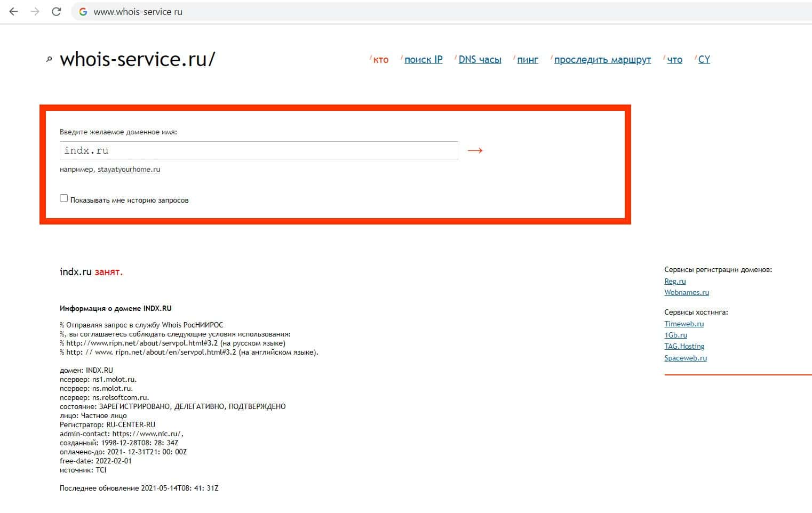812x513 pixels.
Task: Open the Spaceweb.ru hosting link
Action: tap(686, 358)
